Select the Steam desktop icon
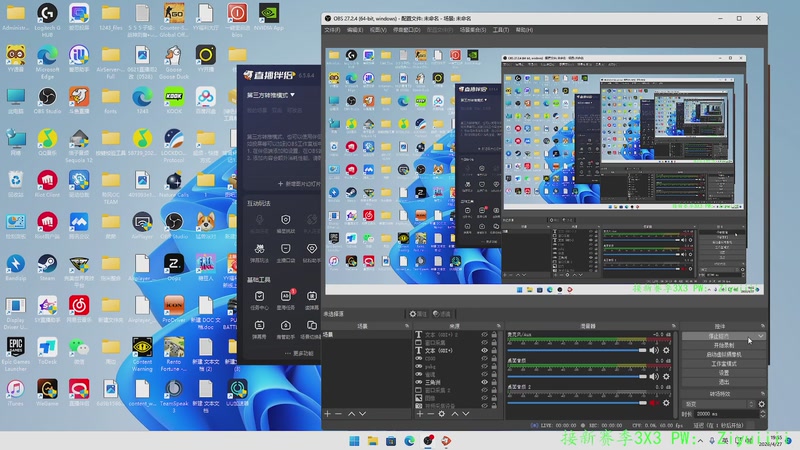The image size is (800, 450). tap(47, 267)
